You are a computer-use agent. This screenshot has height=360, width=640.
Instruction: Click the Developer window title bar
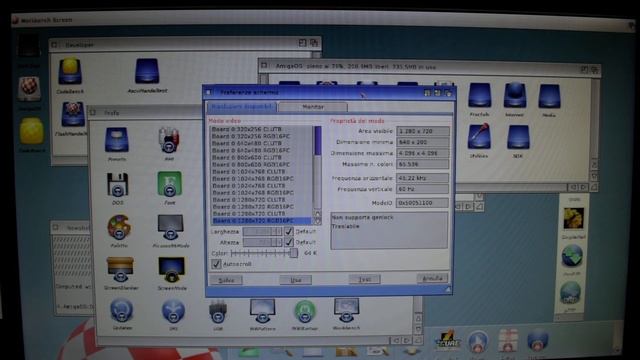point(186,44)
